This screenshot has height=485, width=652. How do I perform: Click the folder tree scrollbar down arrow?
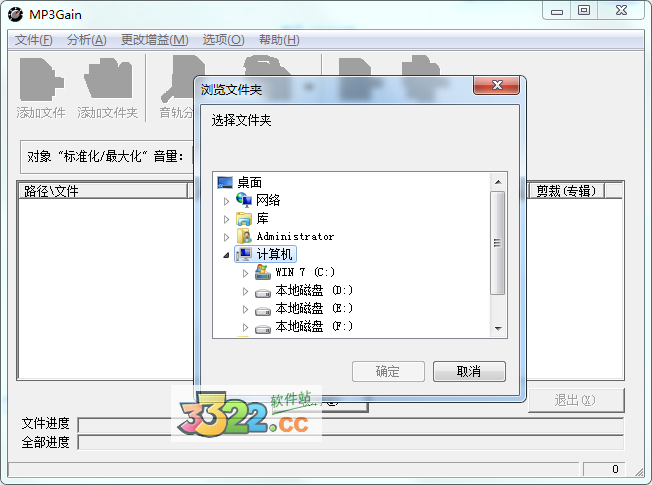pyautogui.click(x=498, y=328)
